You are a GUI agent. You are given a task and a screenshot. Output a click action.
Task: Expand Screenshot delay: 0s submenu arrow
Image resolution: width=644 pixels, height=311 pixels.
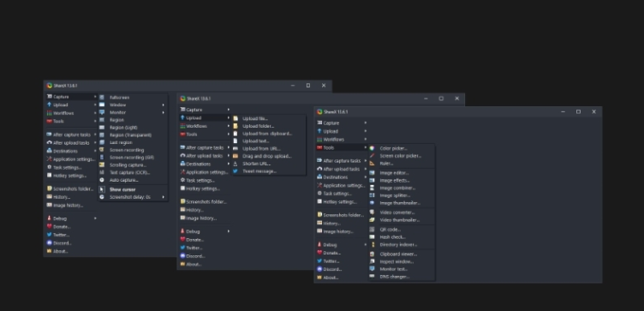[163, 197]
